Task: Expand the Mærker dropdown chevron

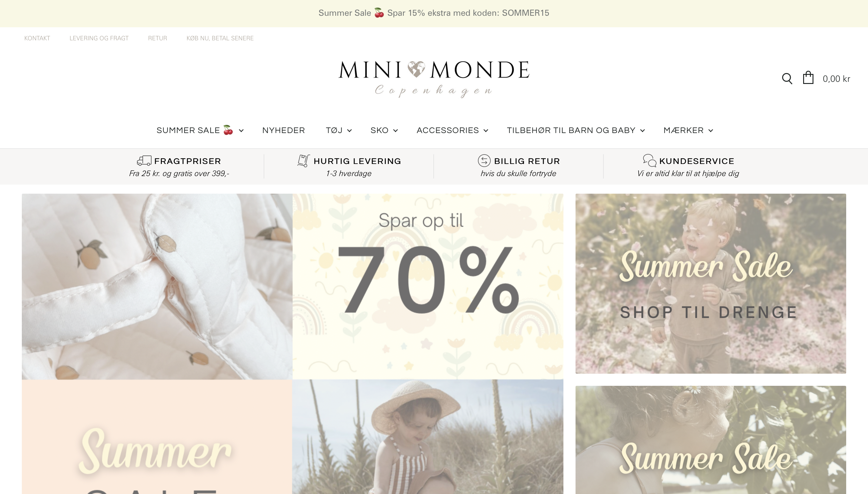Action: (711, 131)
